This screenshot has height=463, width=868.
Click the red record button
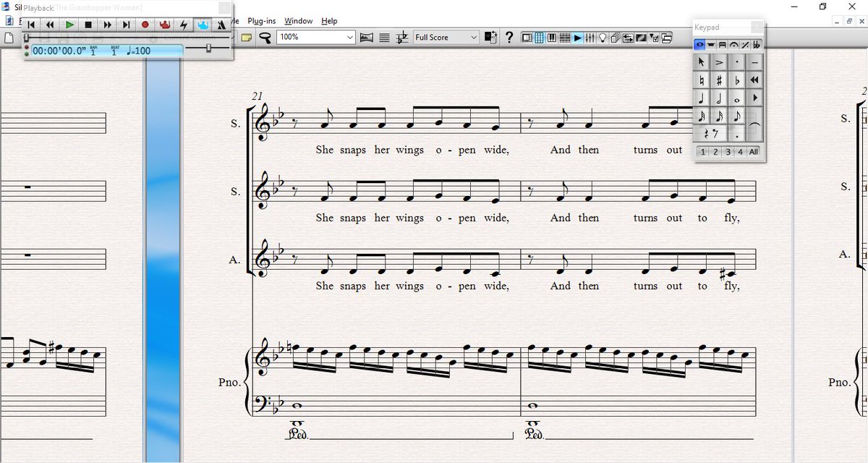[145, 24]
